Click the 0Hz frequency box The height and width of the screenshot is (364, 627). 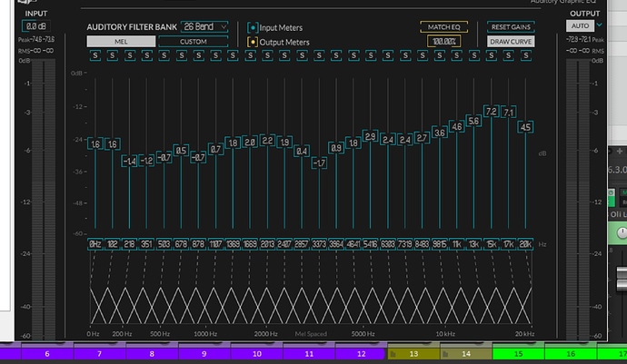click(x=95, y=244)
